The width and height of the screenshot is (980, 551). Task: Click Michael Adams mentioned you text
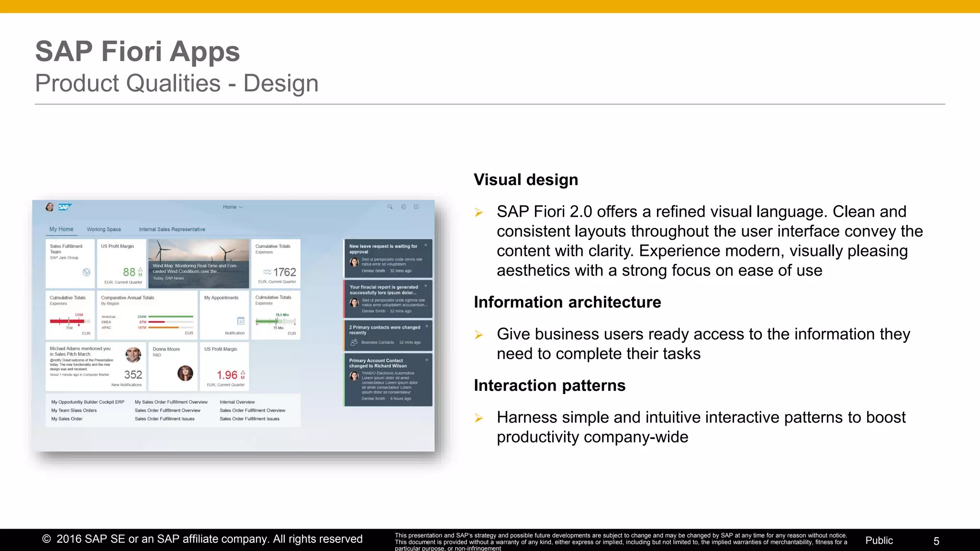[x=80, y=352]
